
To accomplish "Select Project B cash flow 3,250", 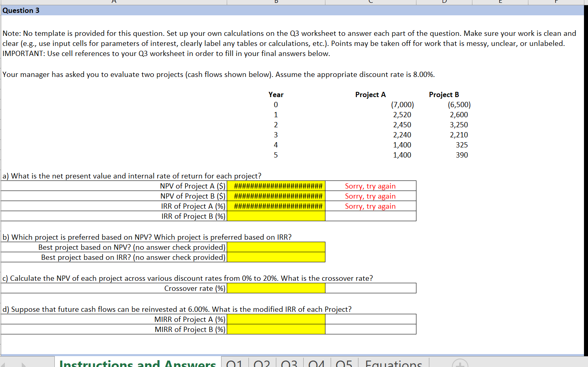I will (459, 125).
